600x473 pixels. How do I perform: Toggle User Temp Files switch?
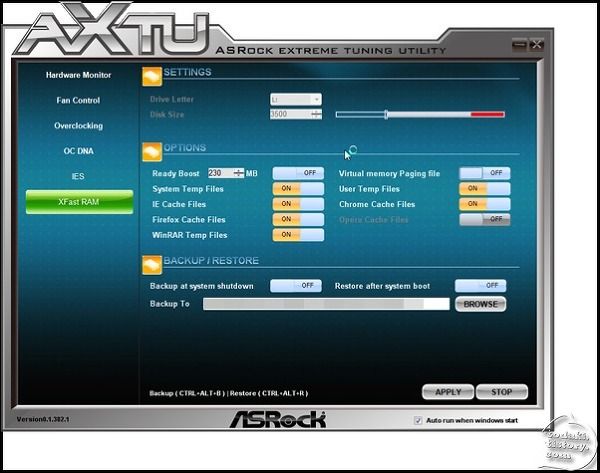coord(484,188)
